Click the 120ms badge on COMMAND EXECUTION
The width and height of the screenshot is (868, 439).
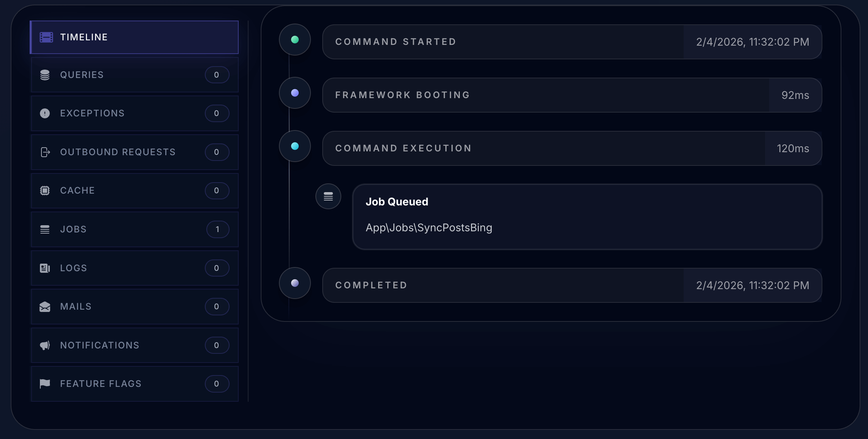point(792,148)
